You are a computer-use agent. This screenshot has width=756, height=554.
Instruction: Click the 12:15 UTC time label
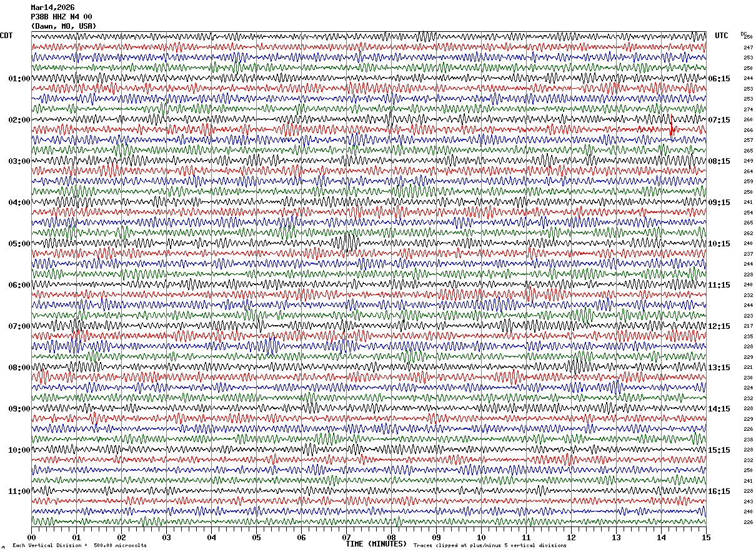click(719, 326)
